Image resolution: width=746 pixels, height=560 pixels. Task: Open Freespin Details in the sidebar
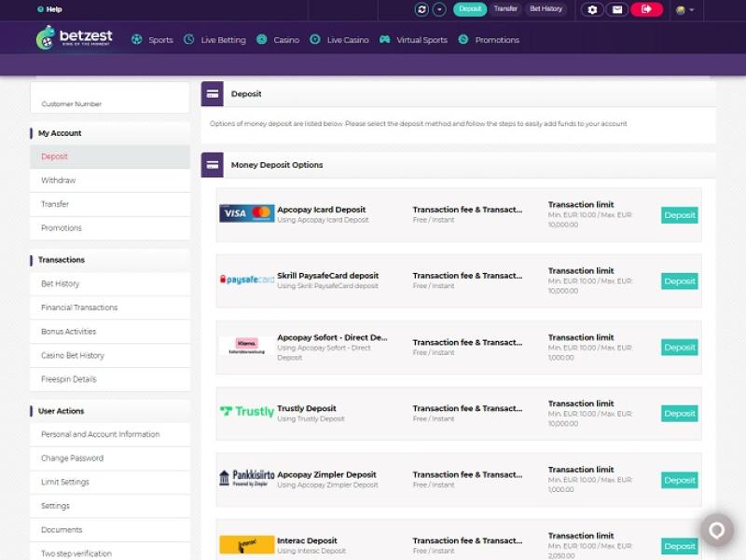pos(110,379)
